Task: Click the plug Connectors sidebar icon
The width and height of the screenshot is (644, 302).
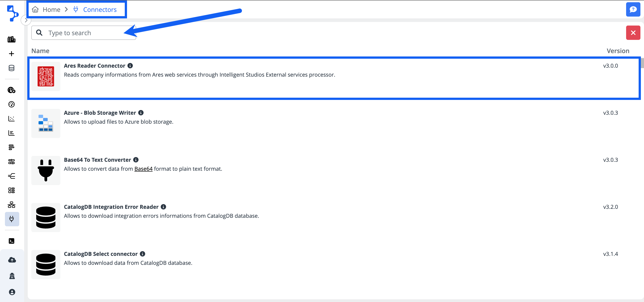Action: click(11, 219)
